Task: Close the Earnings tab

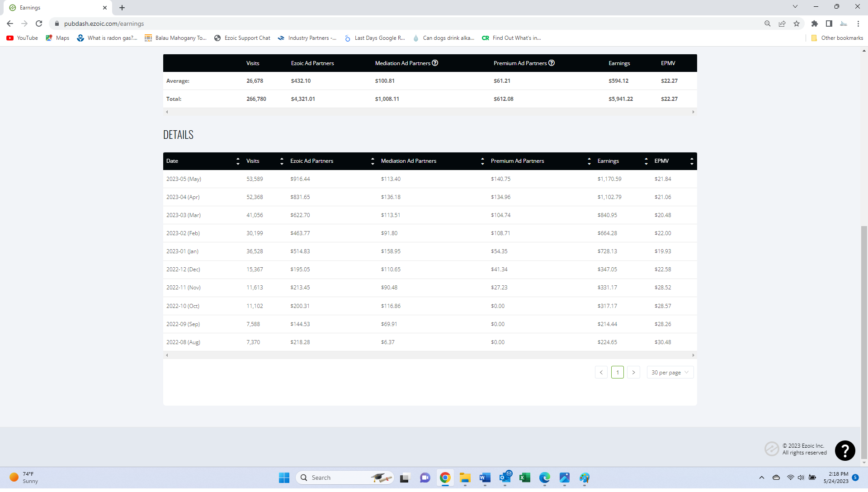Action: pos(105,8)
